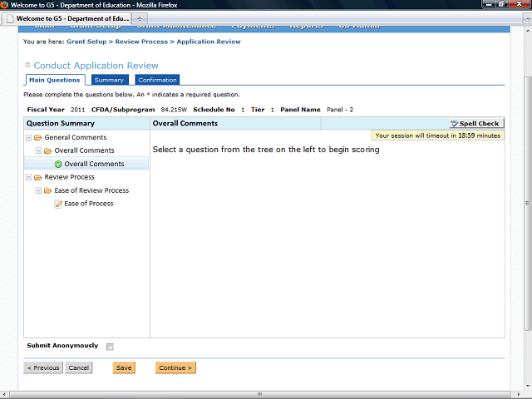
Task: Click the 84.215W CFDA value
Action: tap(174, 110)
